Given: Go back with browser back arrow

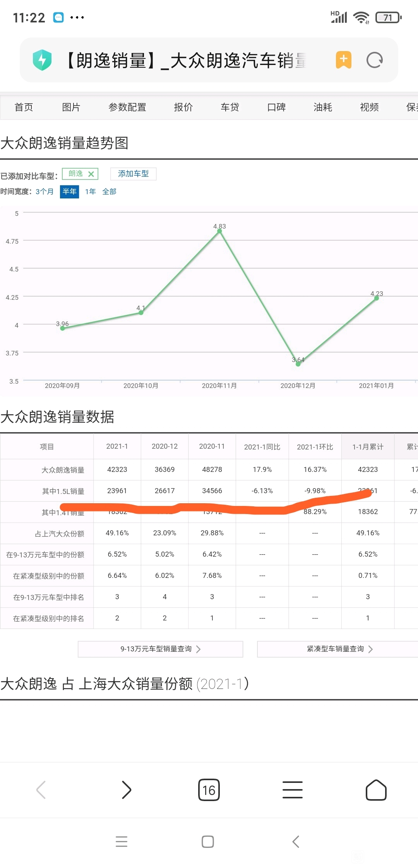Looking at the screenshot, I should [x=41, y=789].
